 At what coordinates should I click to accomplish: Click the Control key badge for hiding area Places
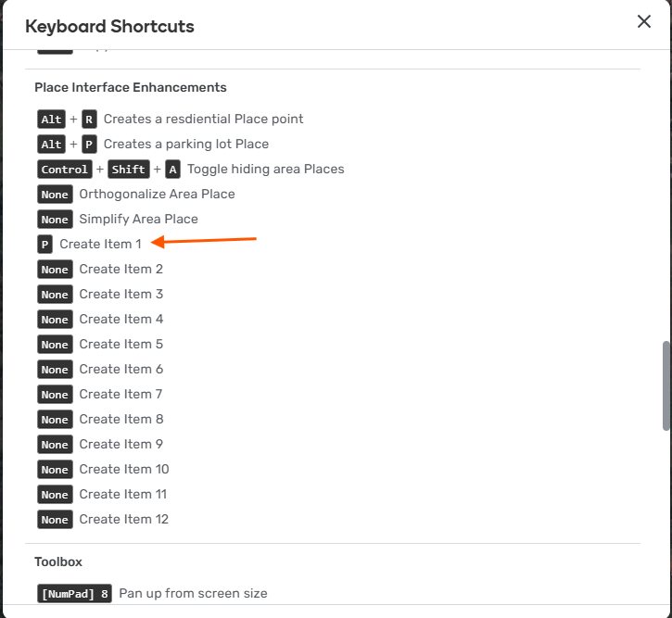pyautogui.click(x=64, y=170)
